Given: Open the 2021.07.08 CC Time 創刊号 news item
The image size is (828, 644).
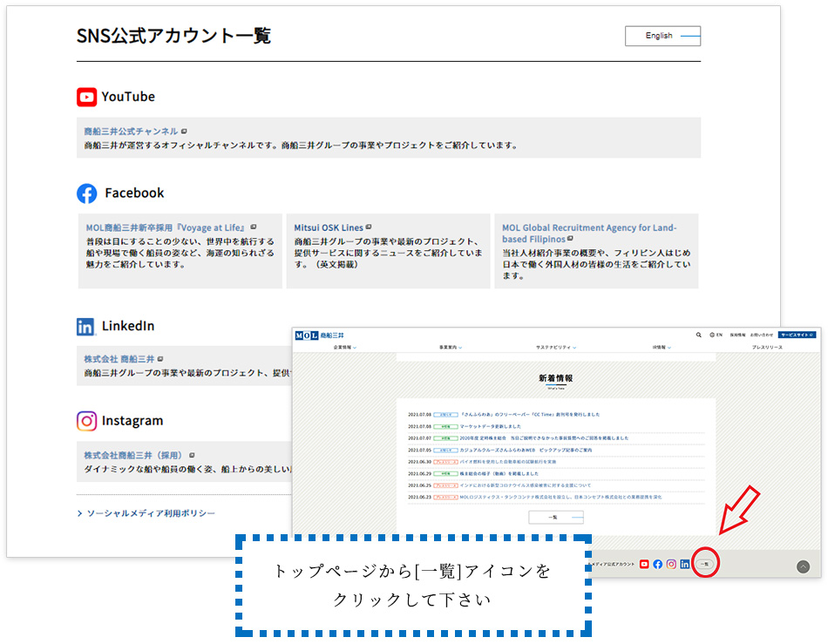Looking at the screenshot, I should [x=530, y=415].
